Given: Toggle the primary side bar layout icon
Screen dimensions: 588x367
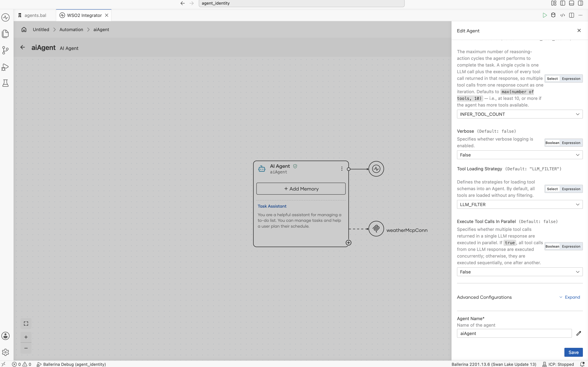Looking at the screenshot, I should coord(563,3).
